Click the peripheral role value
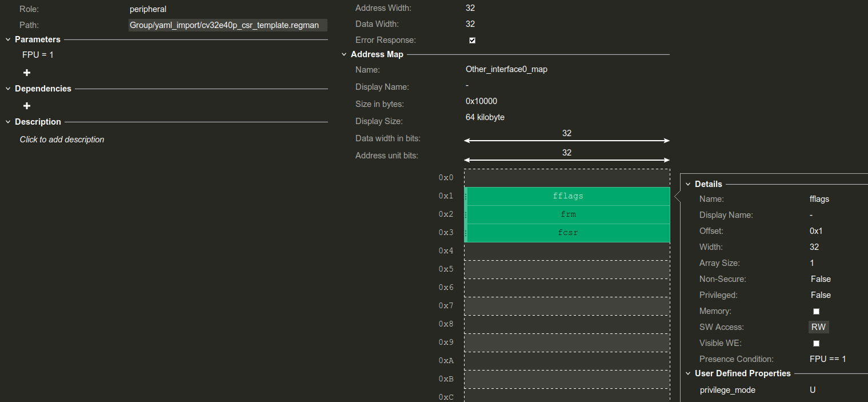Viewport: 868px width, 402px height. point(148,9)
